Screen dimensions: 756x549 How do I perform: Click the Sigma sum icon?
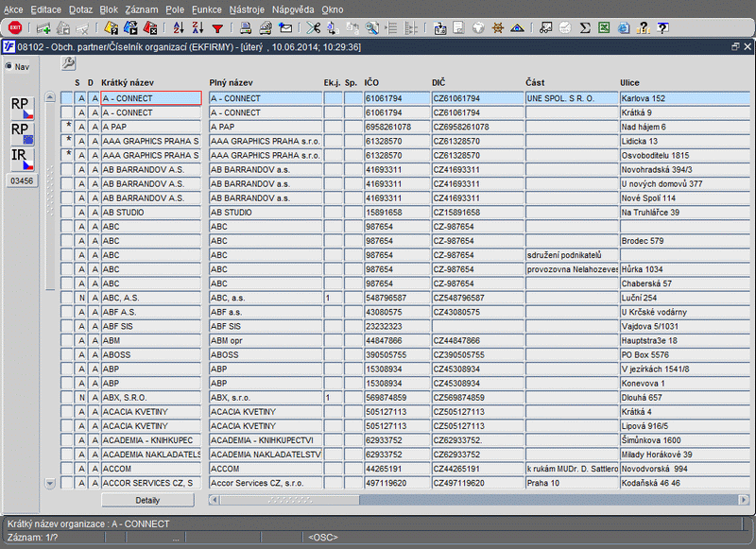coord(585,28)
